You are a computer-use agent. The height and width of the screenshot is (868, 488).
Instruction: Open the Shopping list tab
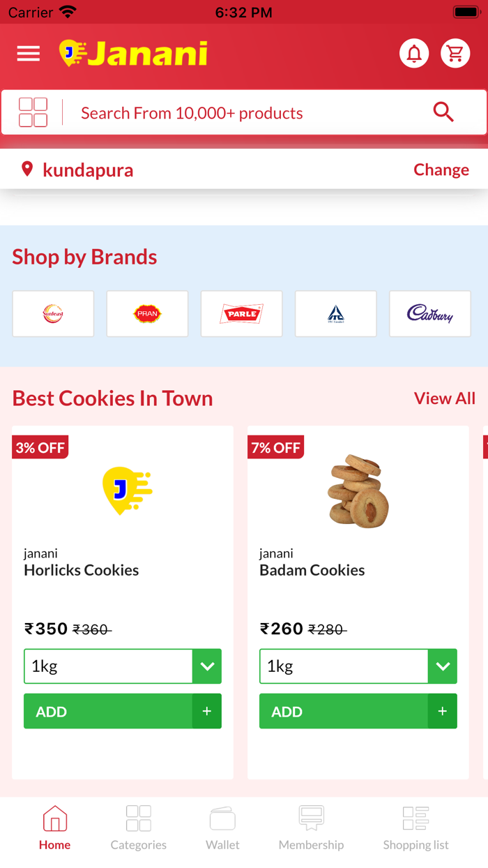point(415,828)
